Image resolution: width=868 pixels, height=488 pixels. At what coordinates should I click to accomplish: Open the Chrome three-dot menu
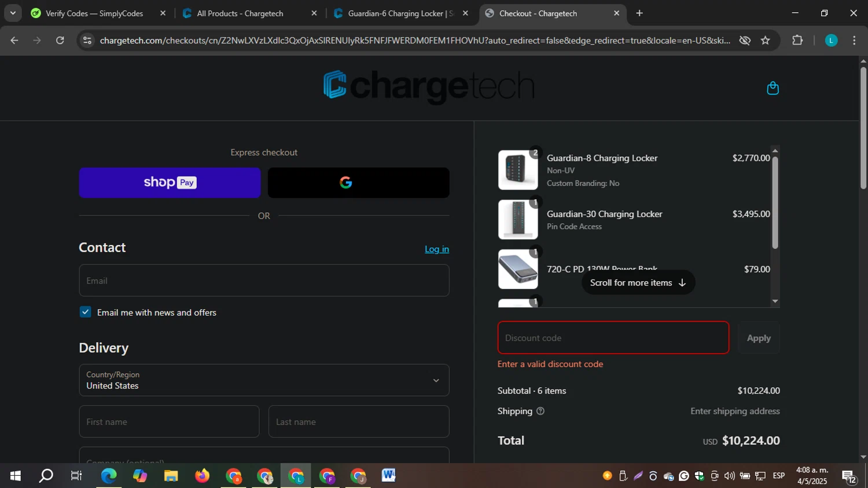tap(855, 40)
